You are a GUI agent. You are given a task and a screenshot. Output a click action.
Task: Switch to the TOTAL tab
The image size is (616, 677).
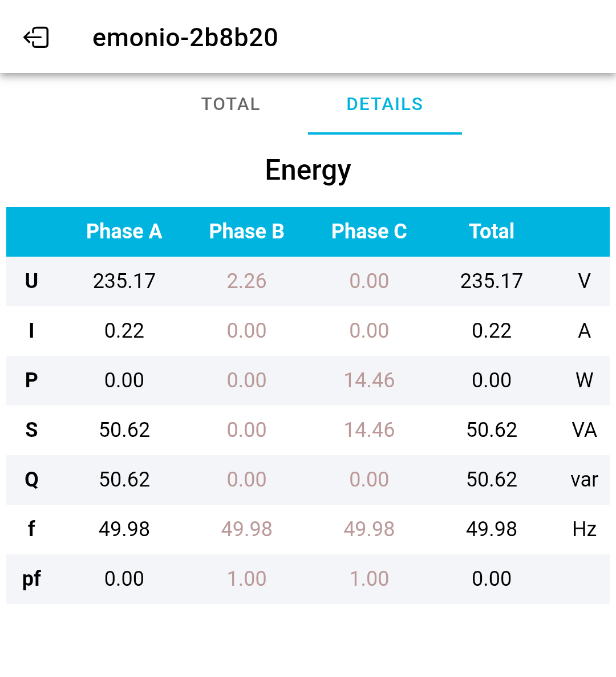click(230, 104)
